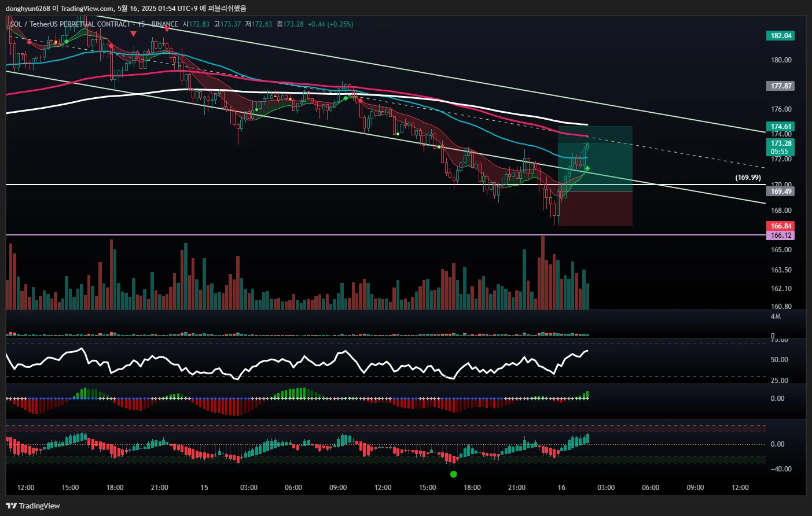Click the red down-triangle marker near the 18:00 candles

coord(134,34)
